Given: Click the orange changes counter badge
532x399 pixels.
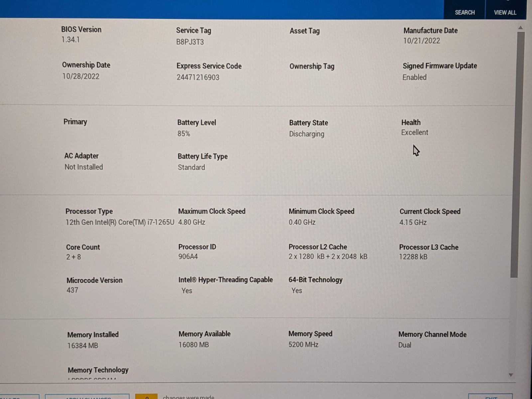Looking at the screenshot, I should 146,397.
